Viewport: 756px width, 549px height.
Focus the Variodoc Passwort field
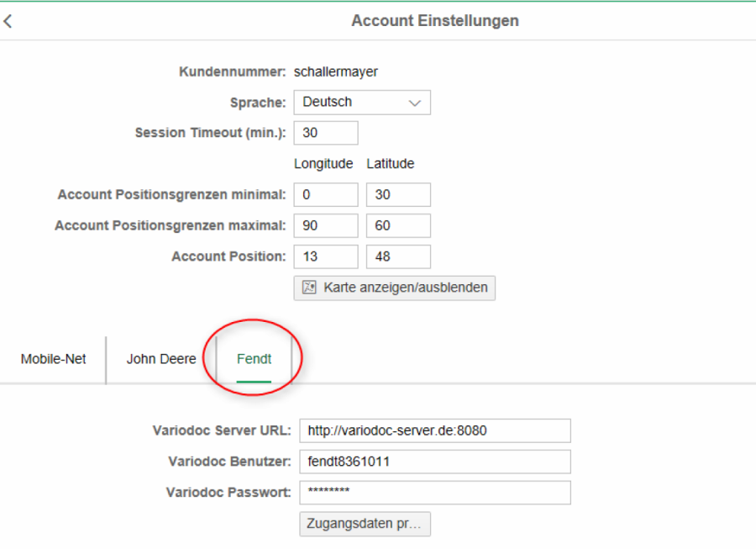[x=435, y=493]
